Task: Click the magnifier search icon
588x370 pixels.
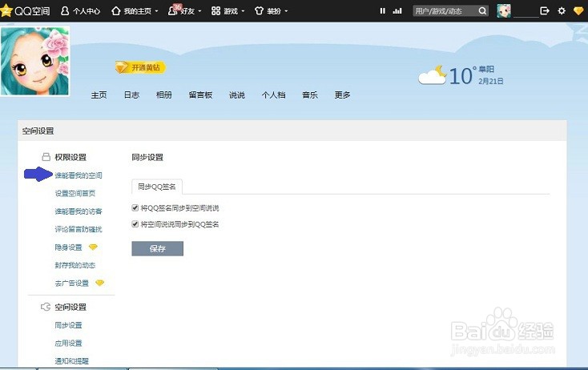Action: tap(482, 11)
